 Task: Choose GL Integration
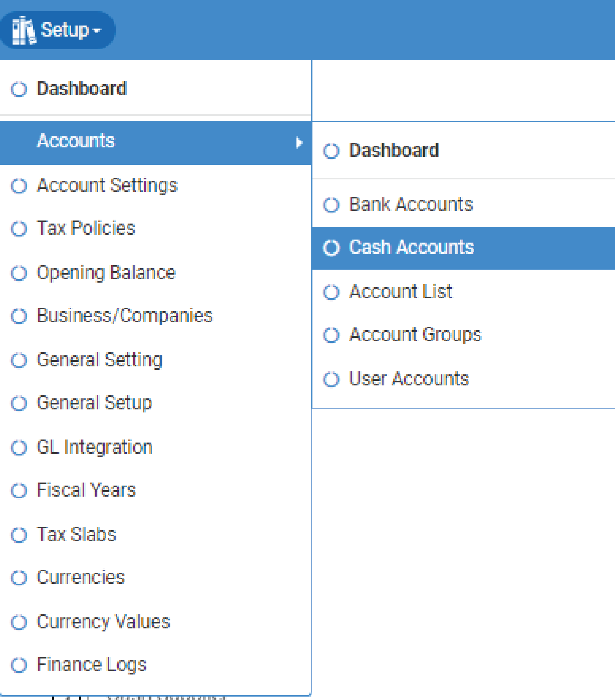(x=95, y=447)
